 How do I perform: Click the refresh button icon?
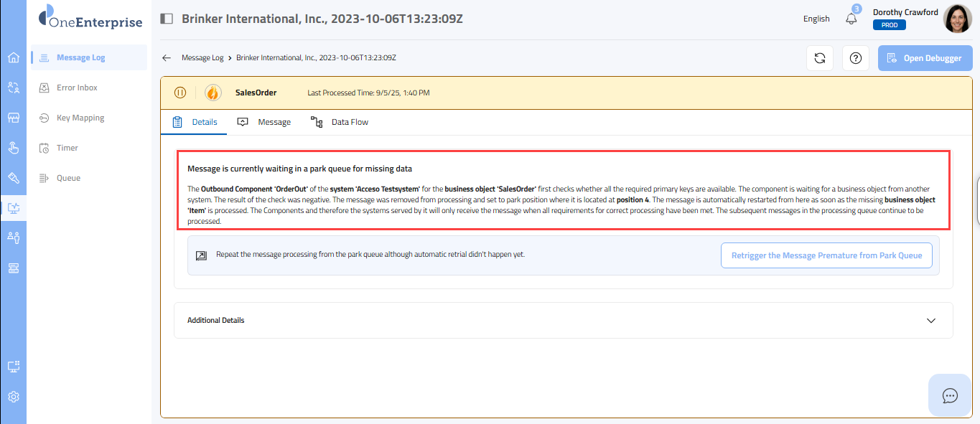coord(819,58)
